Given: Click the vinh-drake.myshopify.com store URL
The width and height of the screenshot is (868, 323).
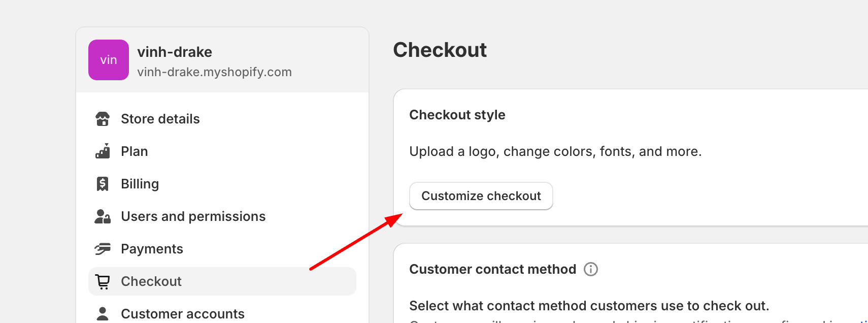Looking at the screenshot, I should pyautogui.click(x=214, y=72).
